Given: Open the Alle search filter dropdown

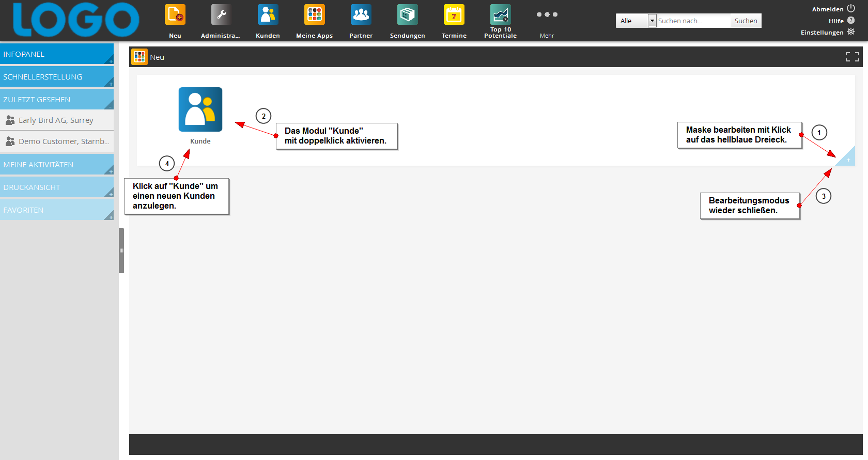Looking at the screenshot, I should [636, 21].
